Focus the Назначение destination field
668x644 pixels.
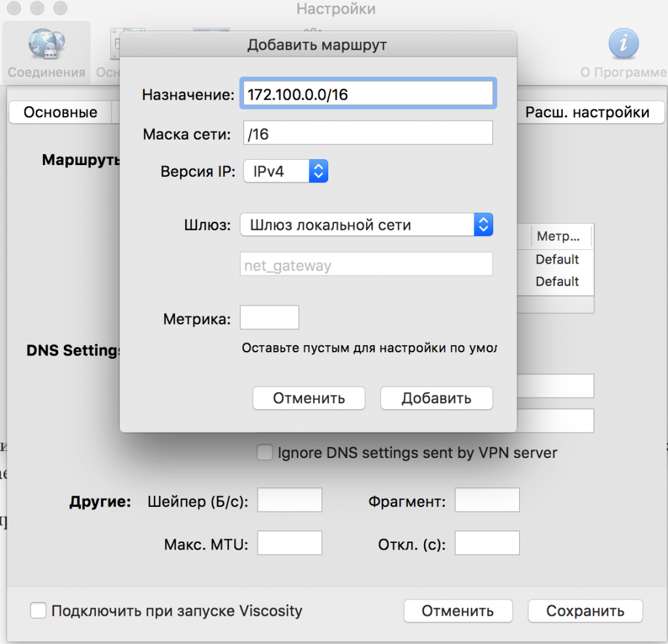click(x=367, y=93)
